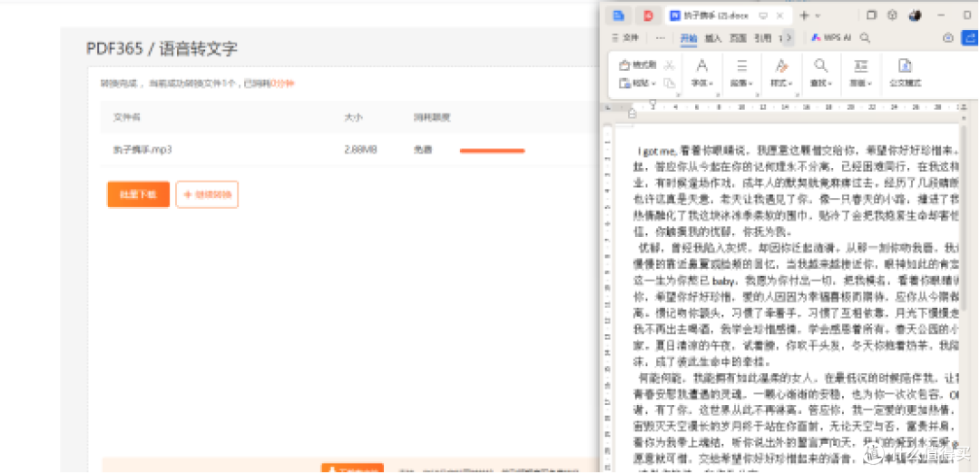
Task: Click the 查找 find magnifier icon
Action: coord(820,65)
